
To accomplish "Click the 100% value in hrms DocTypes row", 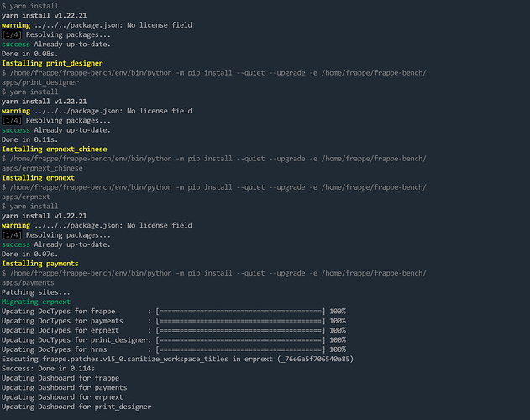I will [338, 349].
